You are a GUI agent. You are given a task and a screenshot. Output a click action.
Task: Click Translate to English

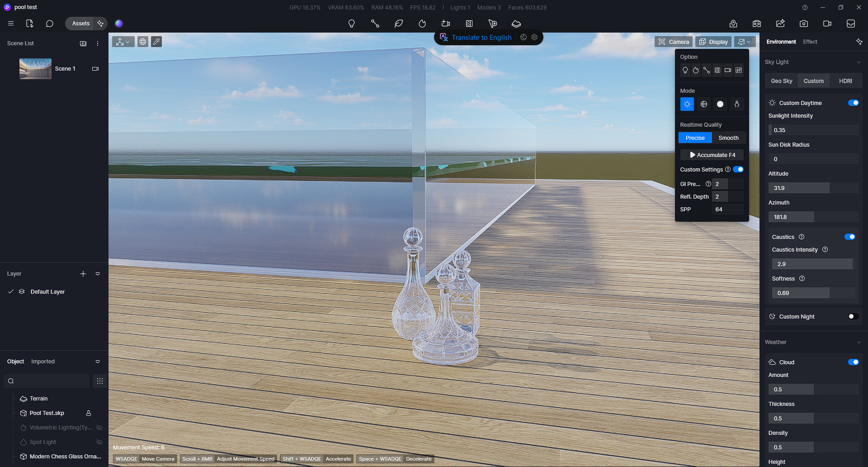481,38
